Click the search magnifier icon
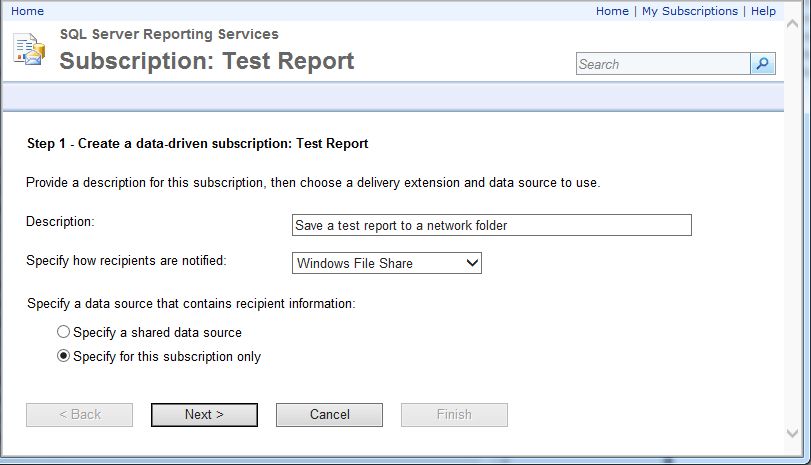811x465 pixels. pyautogui.click(x=763, y=64)
